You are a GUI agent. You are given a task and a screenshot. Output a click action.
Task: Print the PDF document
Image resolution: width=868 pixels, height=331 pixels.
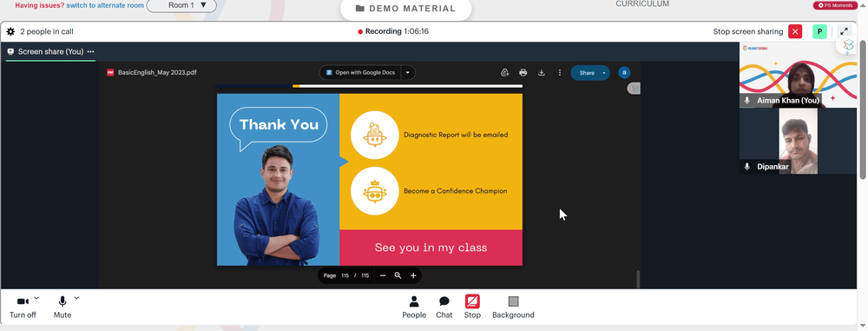click(523, 73)
